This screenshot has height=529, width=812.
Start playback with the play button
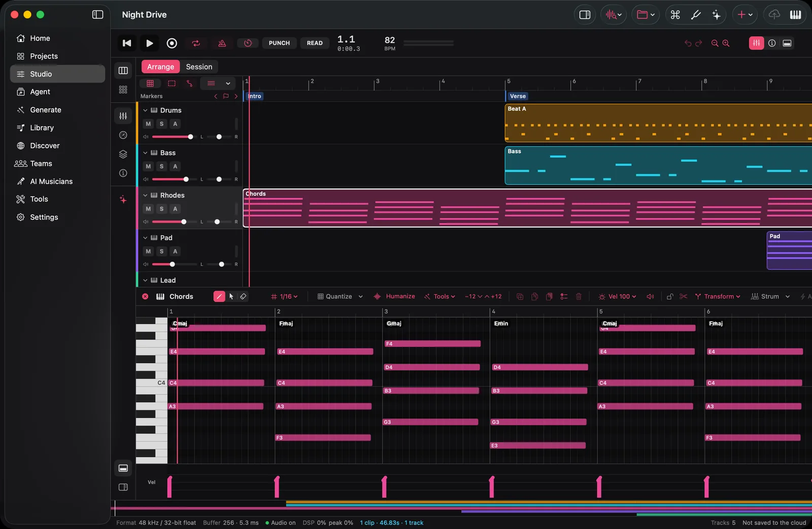[x=149, y=43]
